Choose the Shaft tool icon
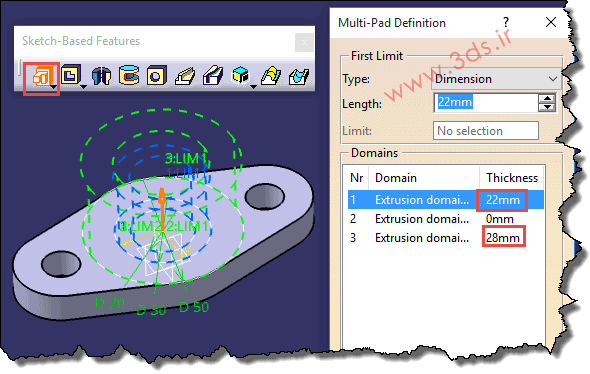Screen dimensions: 590x374 coord(101,76)
